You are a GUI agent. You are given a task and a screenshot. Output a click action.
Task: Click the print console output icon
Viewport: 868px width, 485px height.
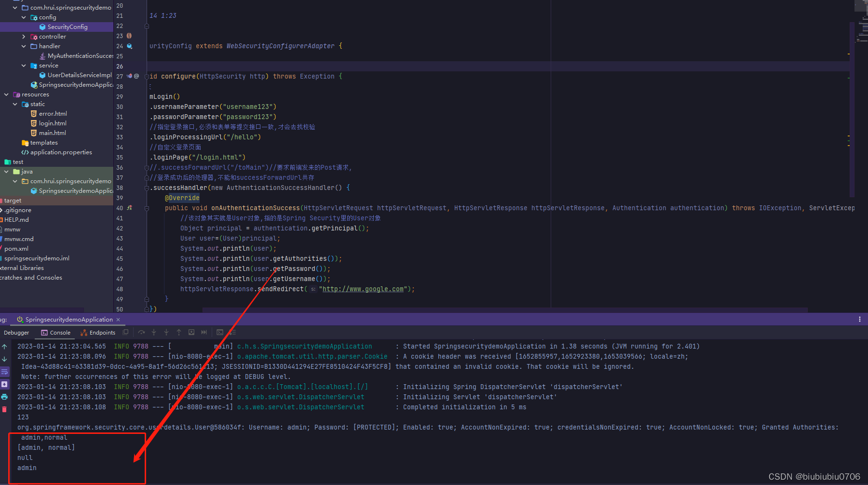coord(4,397)
